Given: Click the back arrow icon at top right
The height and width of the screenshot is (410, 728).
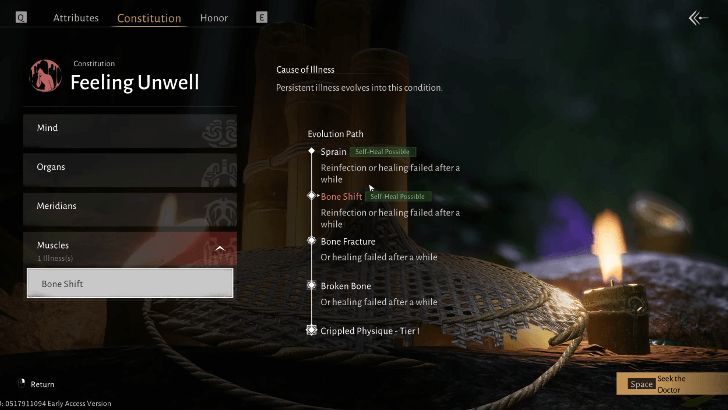Looking at the screenshot, I should pos(698,18).
